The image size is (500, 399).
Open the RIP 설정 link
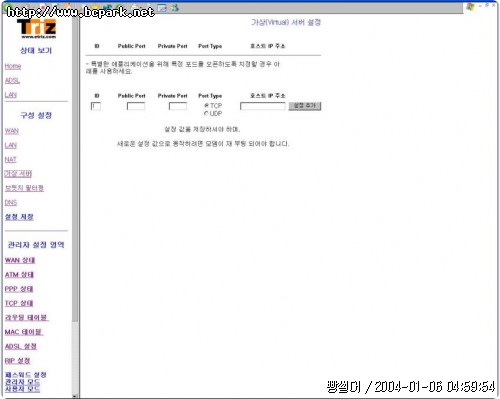(17, 360)
